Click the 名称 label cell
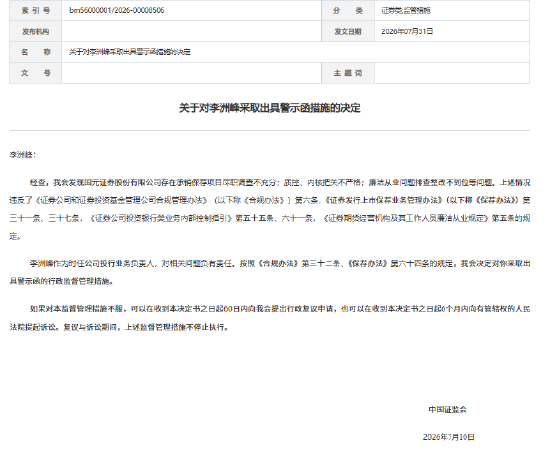 (x=35, y=52)
